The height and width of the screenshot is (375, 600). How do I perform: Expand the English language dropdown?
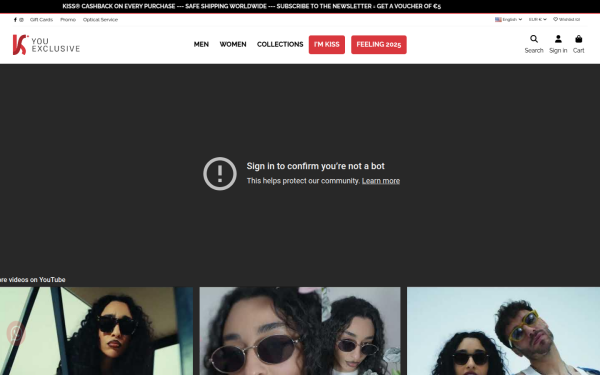click(508, 20)
